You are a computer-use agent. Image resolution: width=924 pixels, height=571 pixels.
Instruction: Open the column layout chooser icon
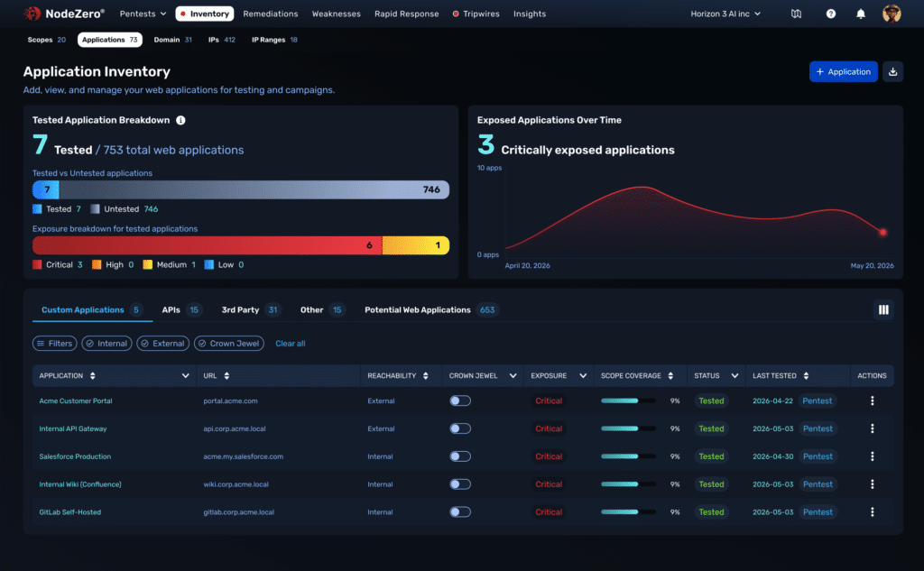[883, 310]
